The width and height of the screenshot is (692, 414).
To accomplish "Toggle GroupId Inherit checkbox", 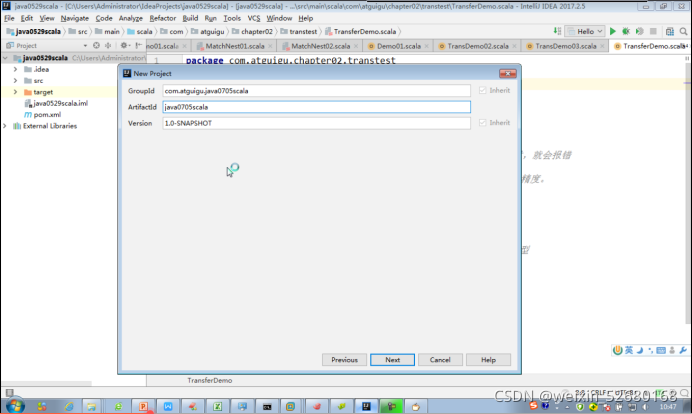I will pyautogui.click(x=482, y=90).
